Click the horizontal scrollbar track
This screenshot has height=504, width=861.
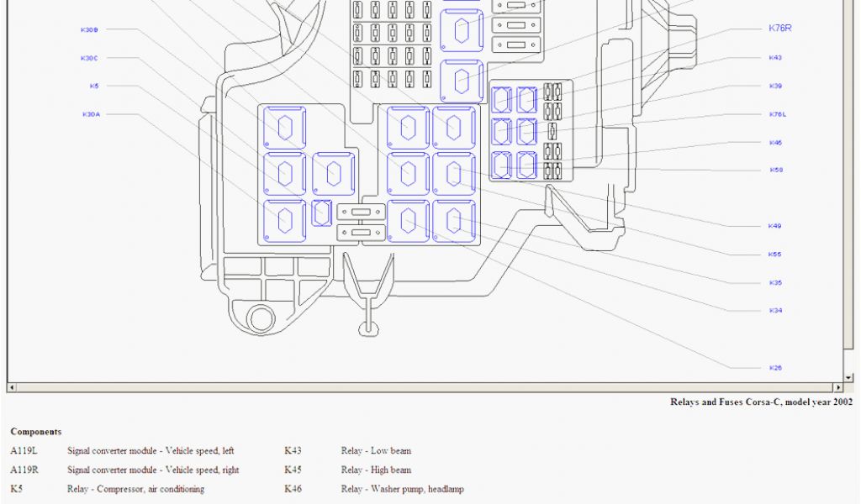tap(420, 388)
